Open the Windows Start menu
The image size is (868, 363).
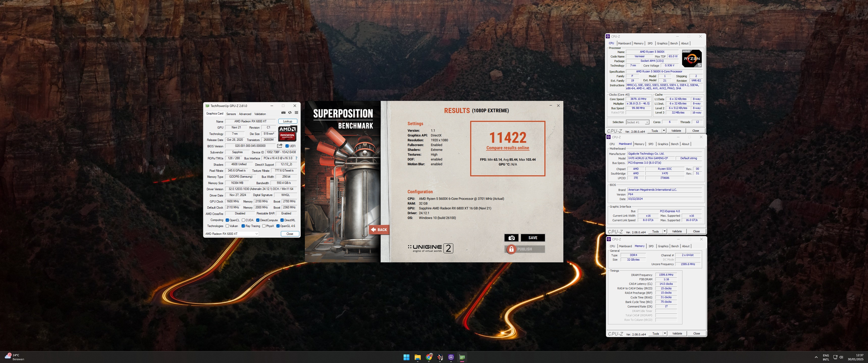(x=406, y=357)
